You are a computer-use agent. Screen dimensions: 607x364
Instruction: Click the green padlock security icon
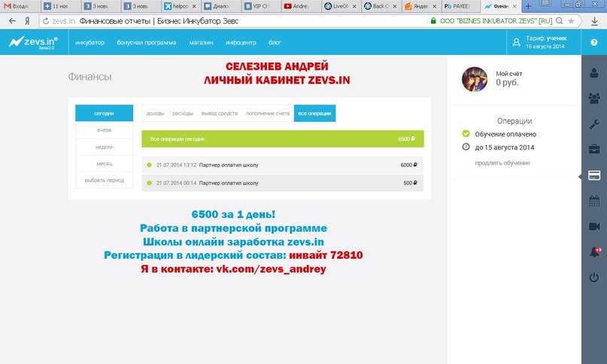[433, 21]
